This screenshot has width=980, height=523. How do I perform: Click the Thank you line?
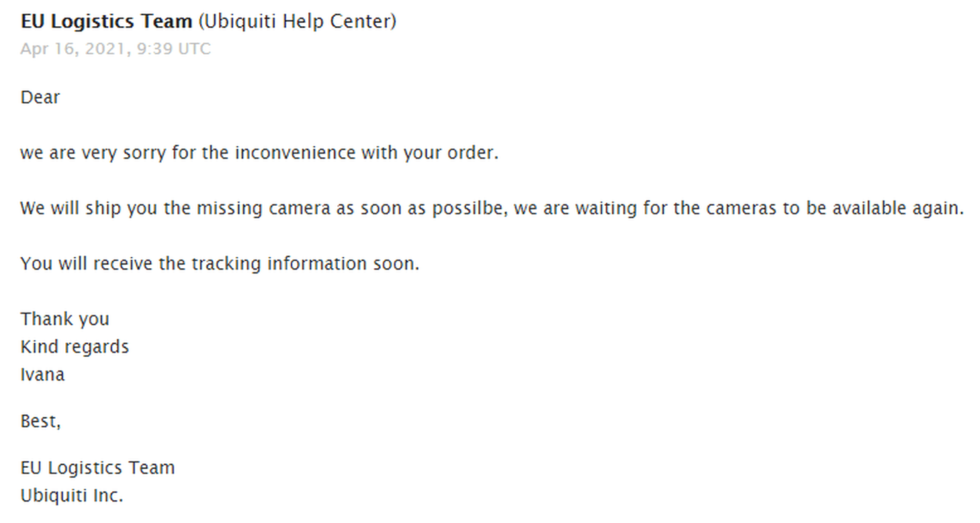(64, 319)
